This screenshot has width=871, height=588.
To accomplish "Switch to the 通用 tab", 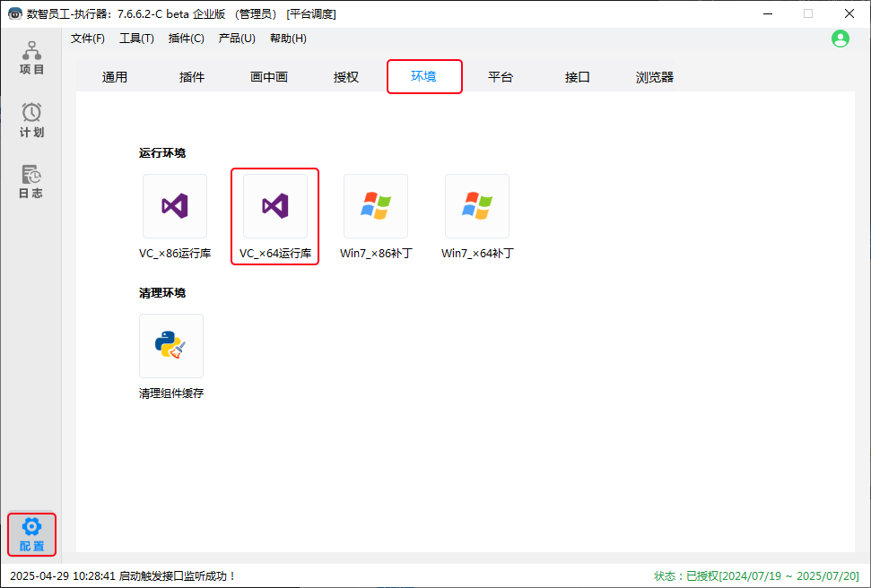I will 115,77.
